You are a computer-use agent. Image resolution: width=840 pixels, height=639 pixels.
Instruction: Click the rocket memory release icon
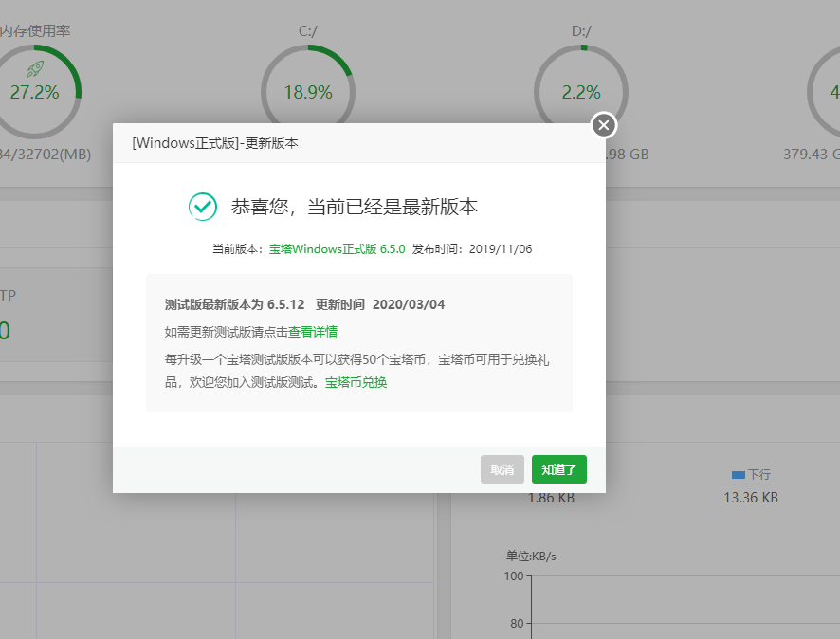tap(35, 68)
